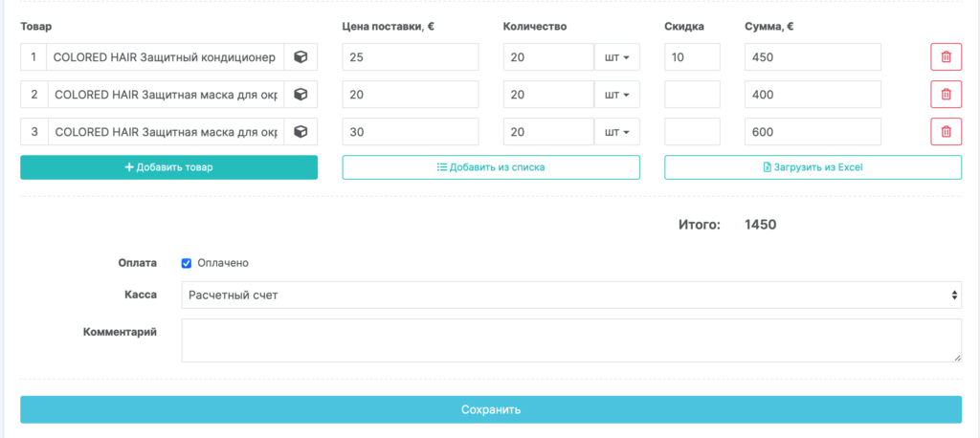Click the box icon in product row 3
The height and width of the screenshot is (438, 980).
301,132
